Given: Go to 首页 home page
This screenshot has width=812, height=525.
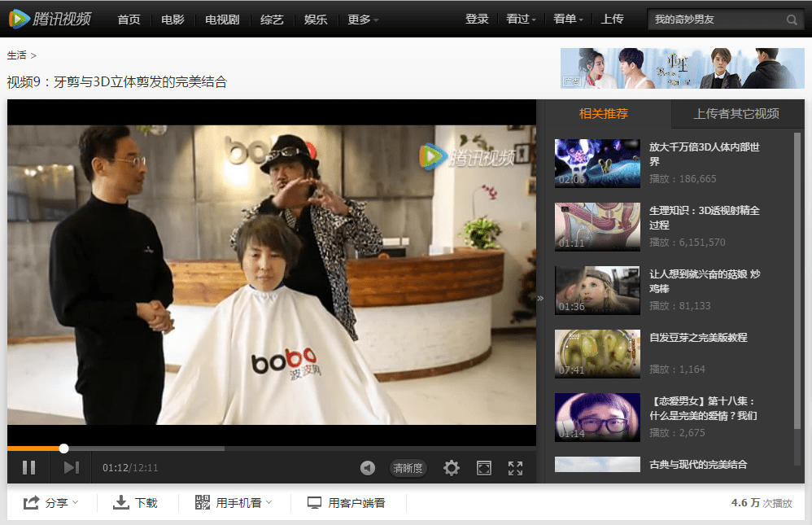Looking at the screenshot, I should click(129, 20).
